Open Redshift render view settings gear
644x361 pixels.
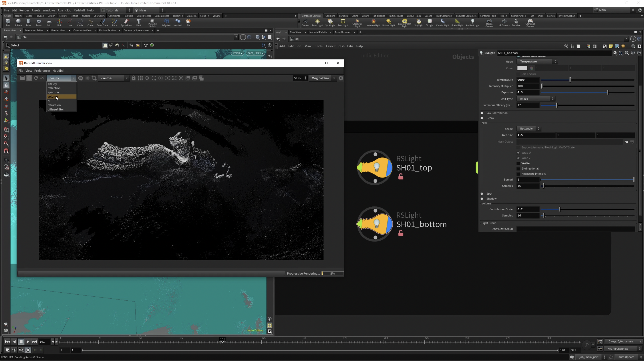(x=341, y=78)
